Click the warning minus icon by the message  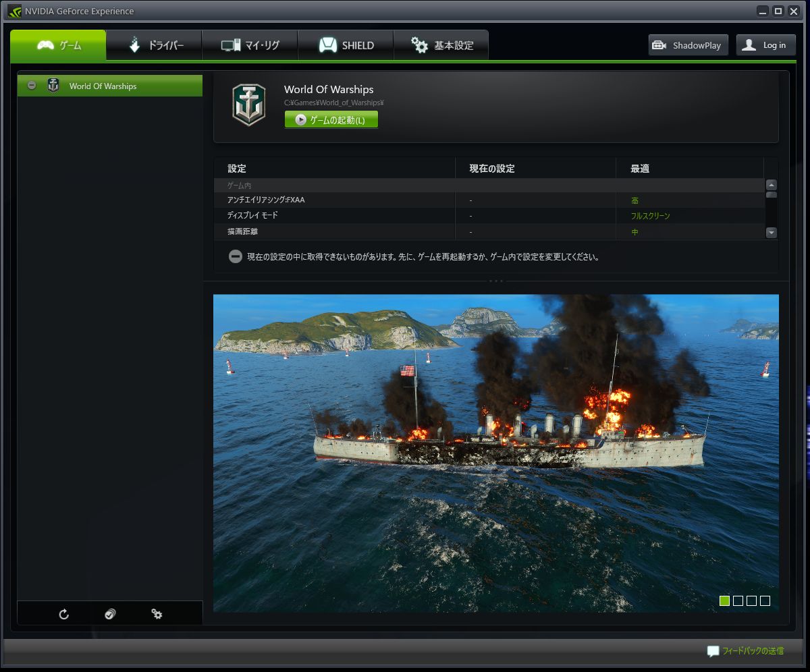pyautogui.click(x=236, y=256)
